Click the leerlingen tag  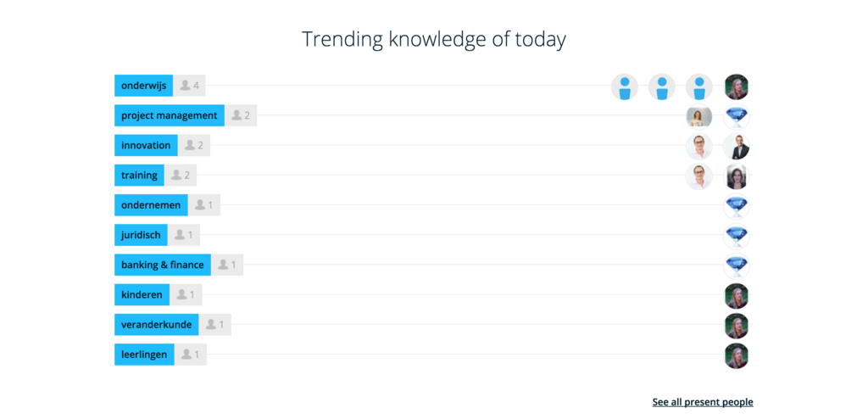pos(144,355)
